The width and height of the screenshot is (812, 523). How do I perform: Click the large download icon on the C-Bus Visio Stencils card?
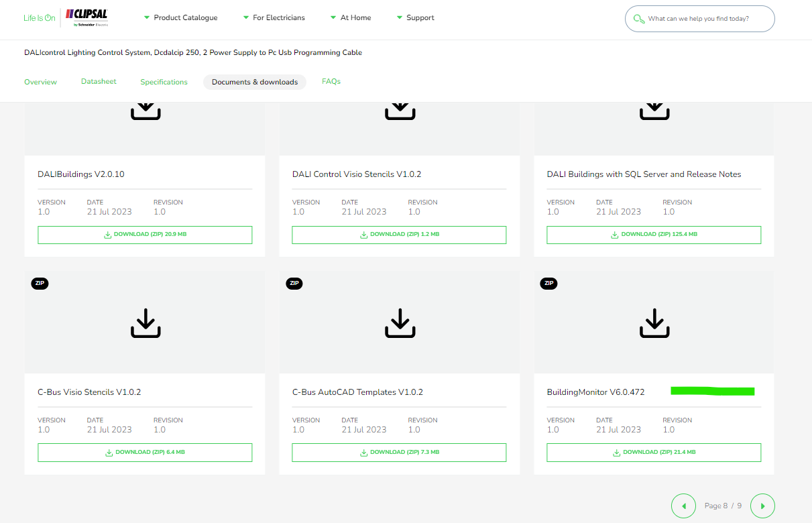click(x=145, y=323)
